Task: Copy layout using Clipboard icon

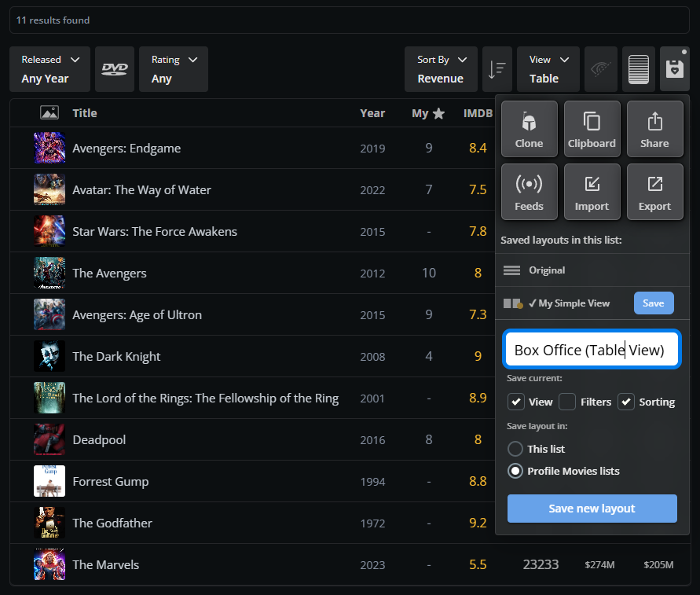Action: [592, 129]
